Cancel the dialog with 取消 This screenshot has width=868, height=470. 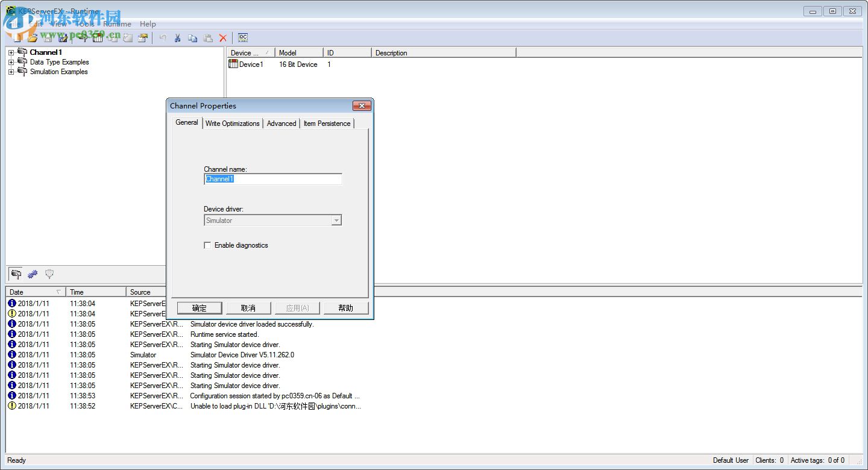[x=248, y=308]
